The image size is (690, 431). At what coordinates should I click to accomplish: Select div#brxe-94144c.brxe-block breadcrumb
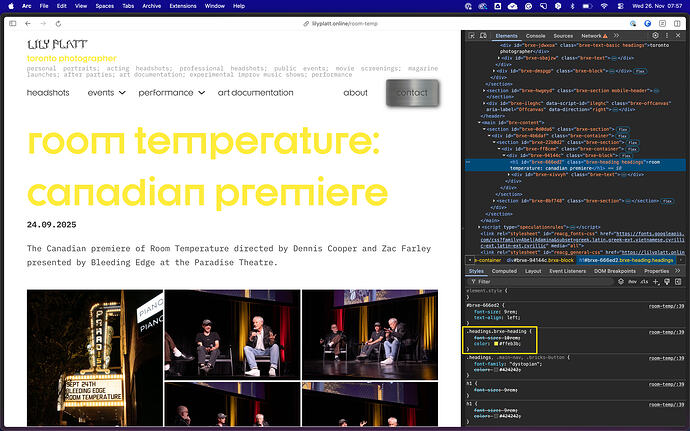coord(540,260)
